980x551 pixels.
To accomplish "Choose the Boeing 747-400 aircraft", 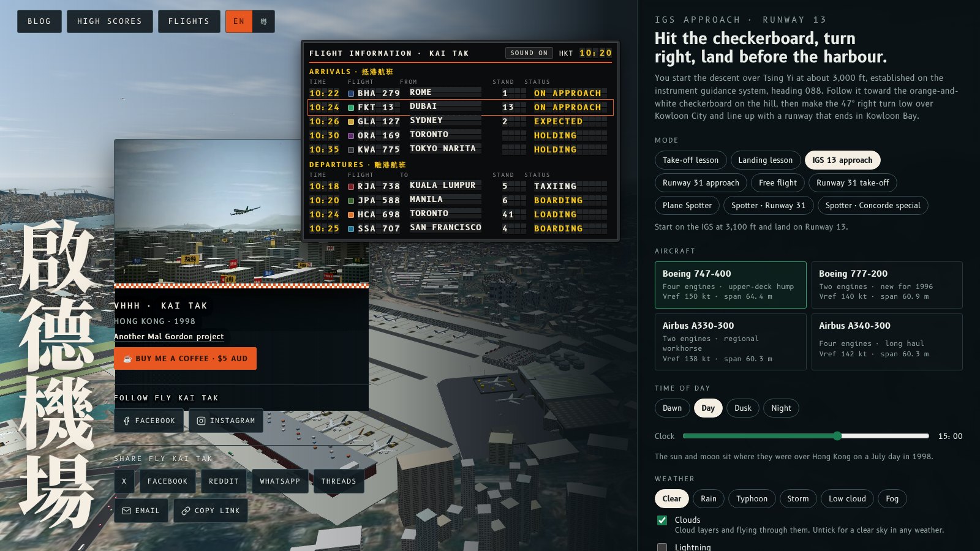I will pos(730,285).
